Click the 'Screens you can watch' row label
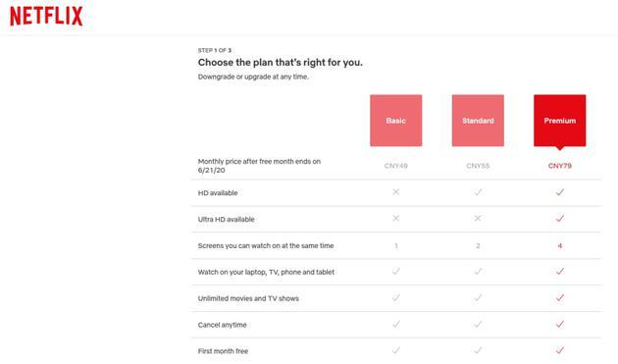Screen dimensions: 618x364 266,245
